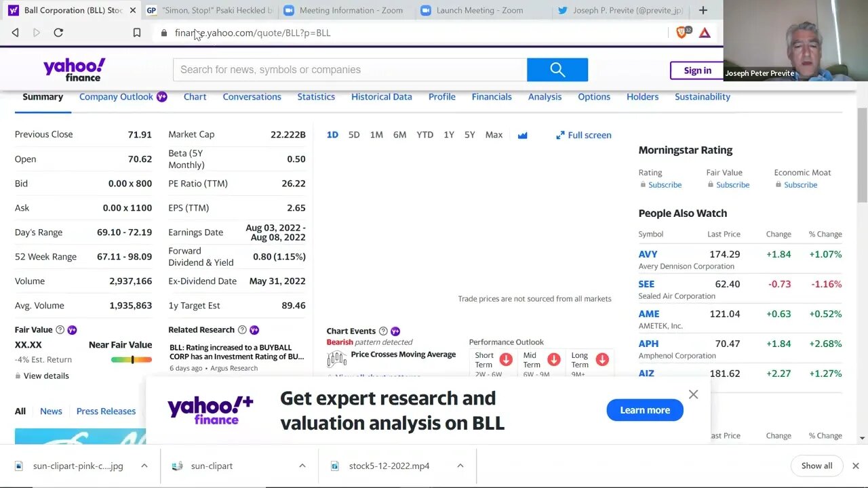
Task: Open the APH symbol link
Action: (648, 344)
